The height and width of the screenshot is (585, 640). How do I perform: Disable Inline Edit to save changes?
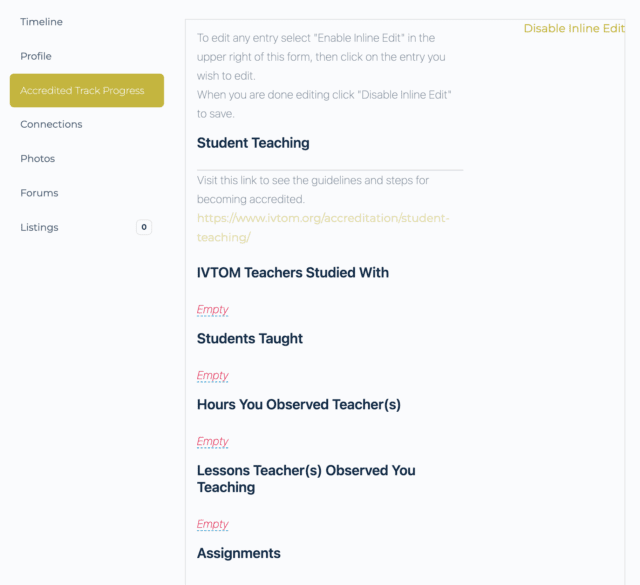(x=574, y=29)
